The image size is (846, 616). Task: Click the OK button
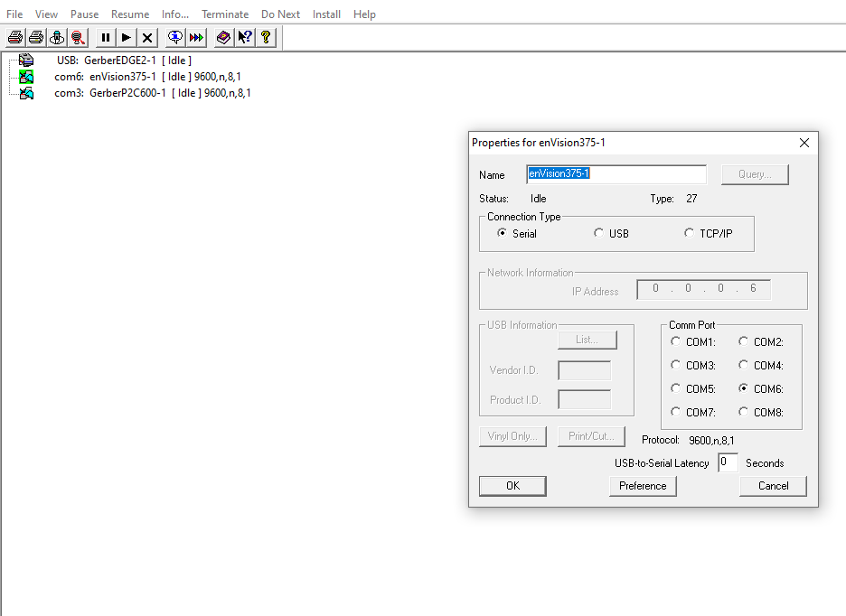point(512,485)
